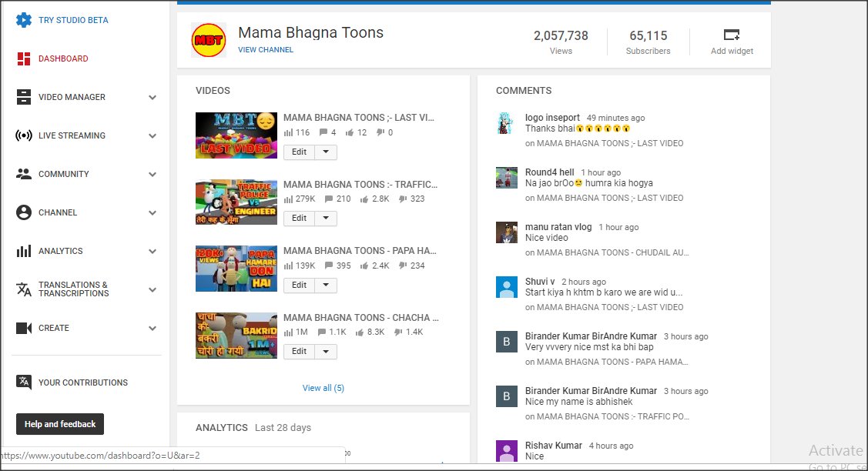Click likes icon showing 2.8K
Viewport: 868px width, 471px height.
[x=364, y=199]
